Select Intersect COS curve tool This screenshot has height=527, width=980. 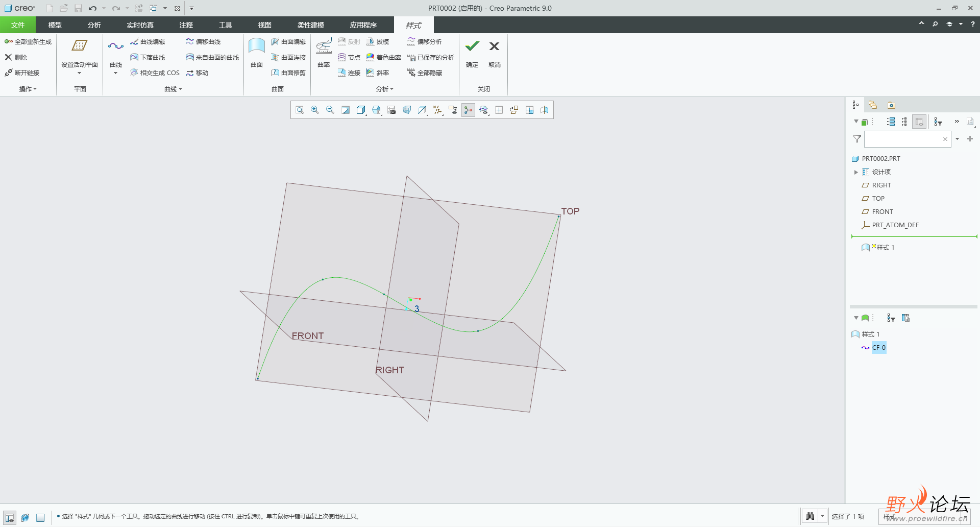pyautogui.click(x=155, y=73)
